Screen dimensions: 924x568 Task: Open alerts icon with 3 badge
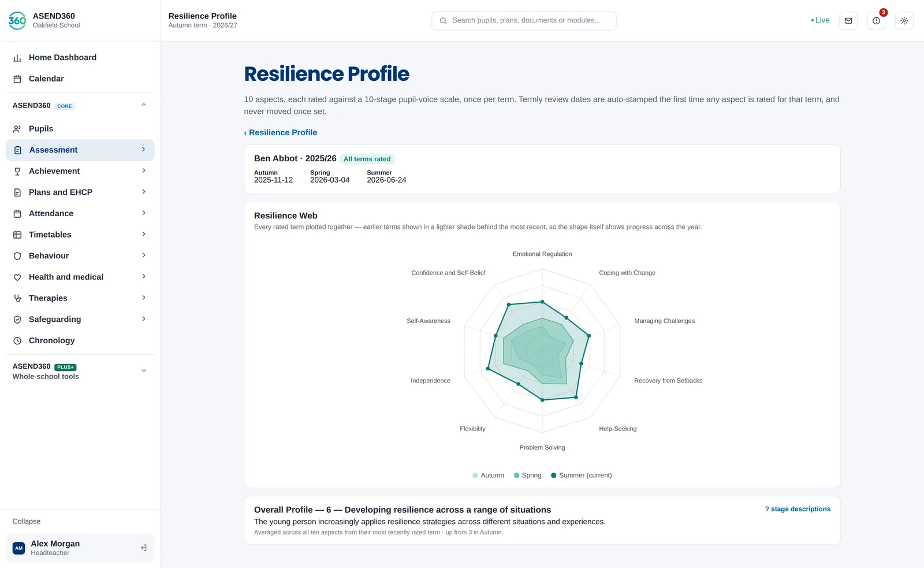(x=876, y=21)
